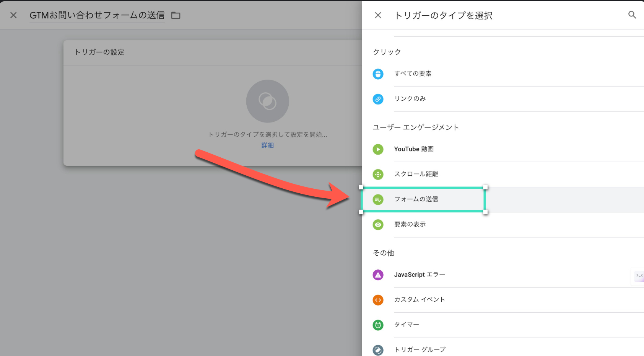This screenshot has width=644, height=356.
Task: Click folder icon next to trigger name
Action: 176,15
